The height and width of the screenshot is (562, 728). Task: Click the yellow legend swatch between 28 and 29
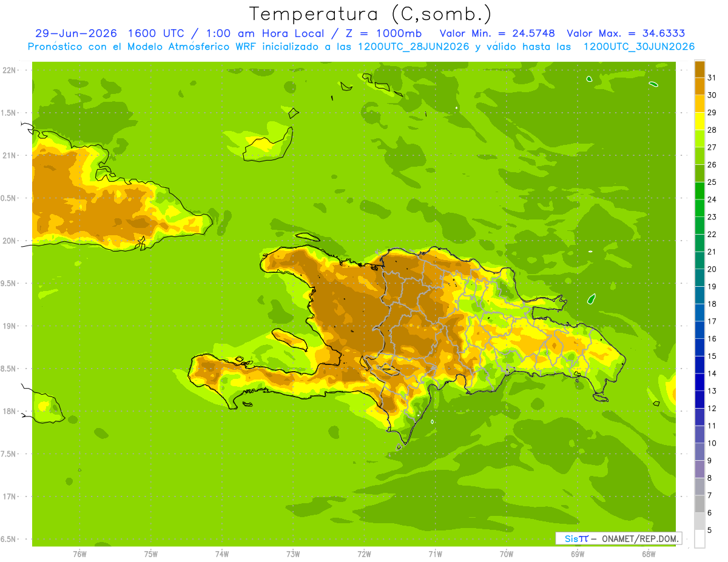[x=699, y=121]
